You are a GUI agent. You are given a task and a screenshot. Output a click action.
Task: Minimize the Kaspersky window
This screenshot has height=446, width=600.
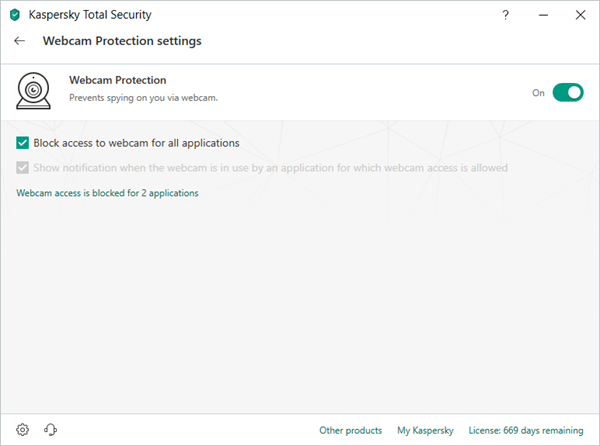(x=543, y=15)
